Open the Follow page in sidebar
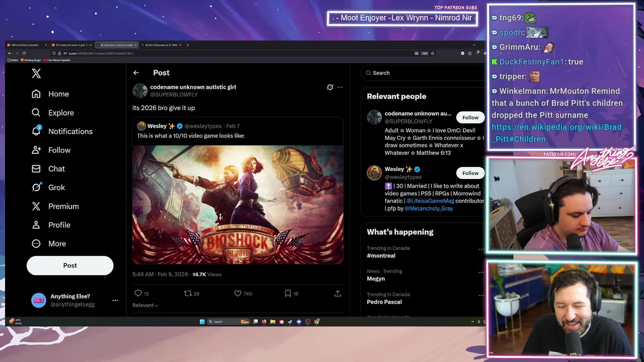Viewport: 644px width, 362px height. tap(51, 150)
